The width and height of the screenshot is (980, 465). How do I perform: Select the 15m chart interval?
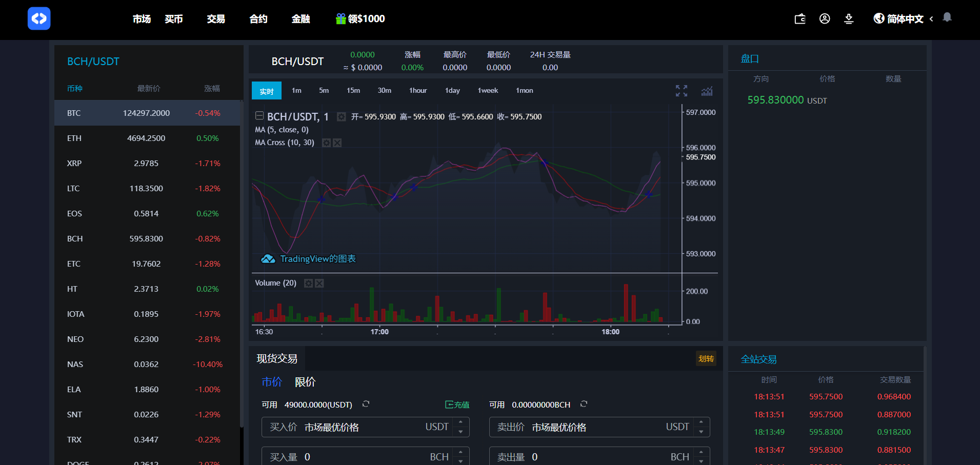(353, 91)
